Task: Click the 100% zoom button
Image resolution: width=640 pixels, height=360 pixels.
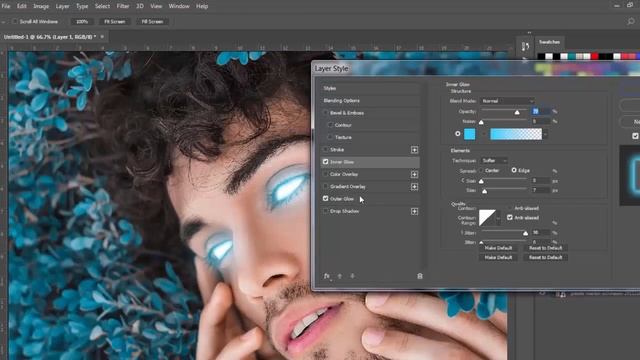Action: [x=82, y=21]
